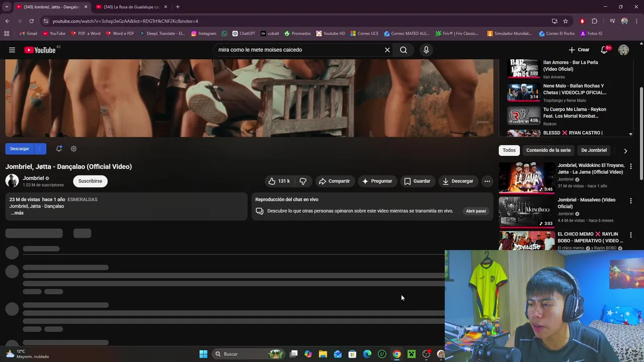Bookmark this page with the star

(566, 21)
